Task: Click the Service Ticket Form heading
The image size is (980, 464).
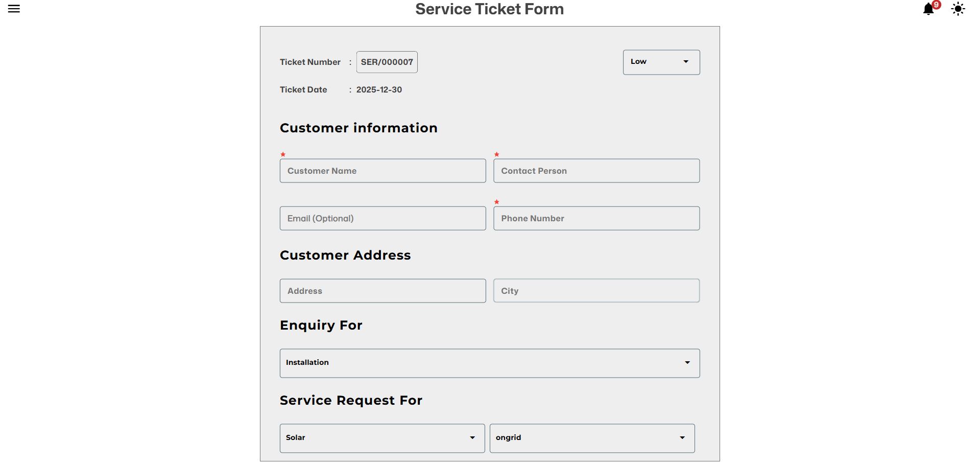Action: coord(489,9)
